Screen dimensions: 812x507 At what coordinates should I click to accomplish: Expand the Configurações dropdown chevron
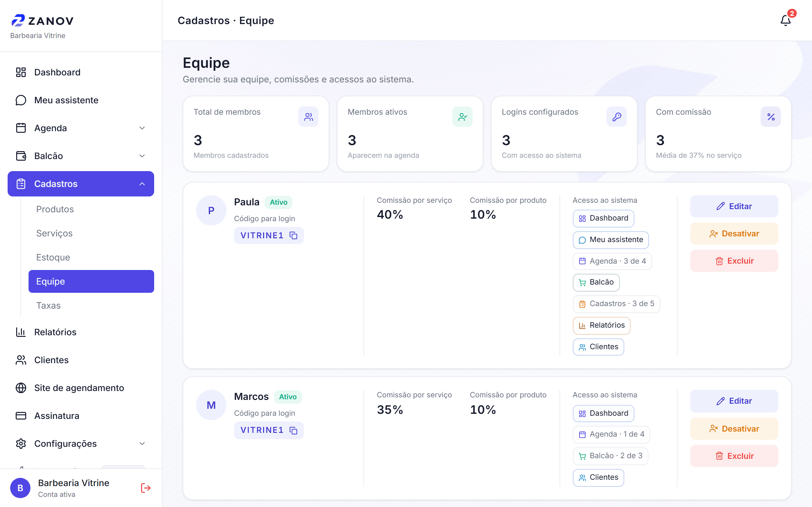click(x=142, y=444)
